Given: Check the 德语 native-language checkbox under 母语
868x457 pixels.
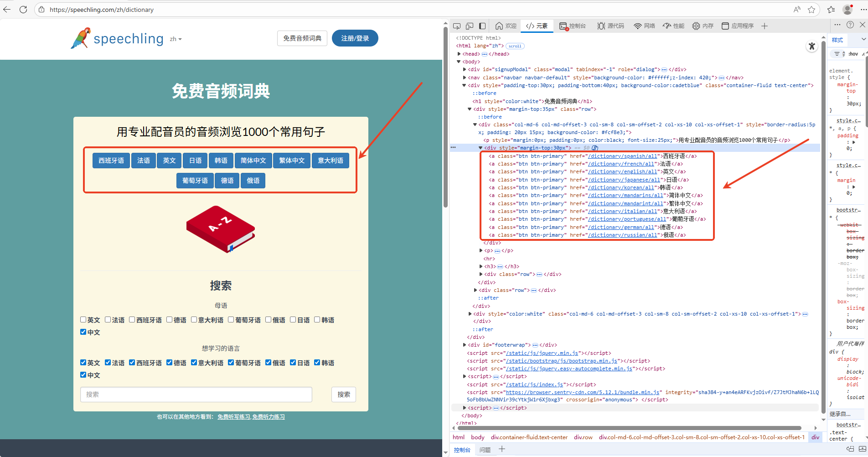Looking at the screenshot, I should 169,320.
